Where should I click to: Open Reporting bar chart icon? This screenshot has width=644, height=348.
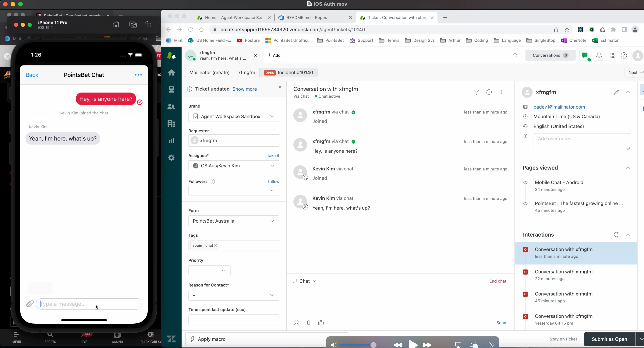pyautogui.click(x=171, y=141)
